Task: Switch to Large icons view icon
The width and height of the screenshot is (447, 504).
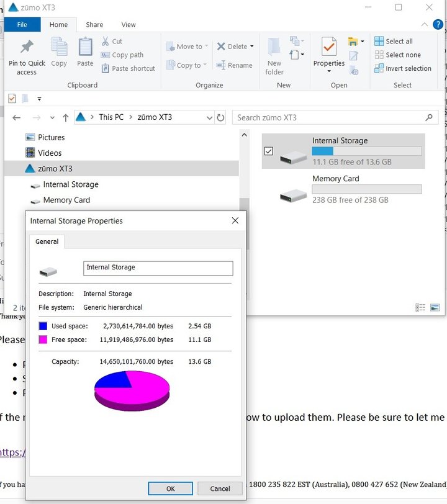Action: click(x=435, y=308)
